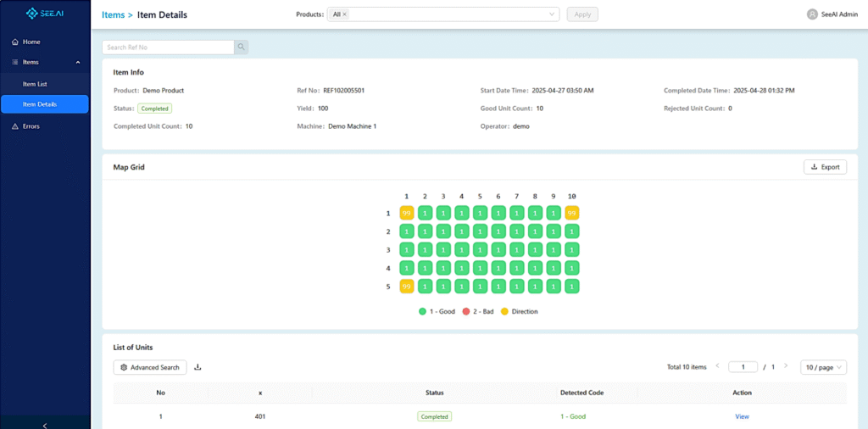868x429 pixels.
Task: Click the SeeAI logo in sidebar
Action: click(44, 14)
